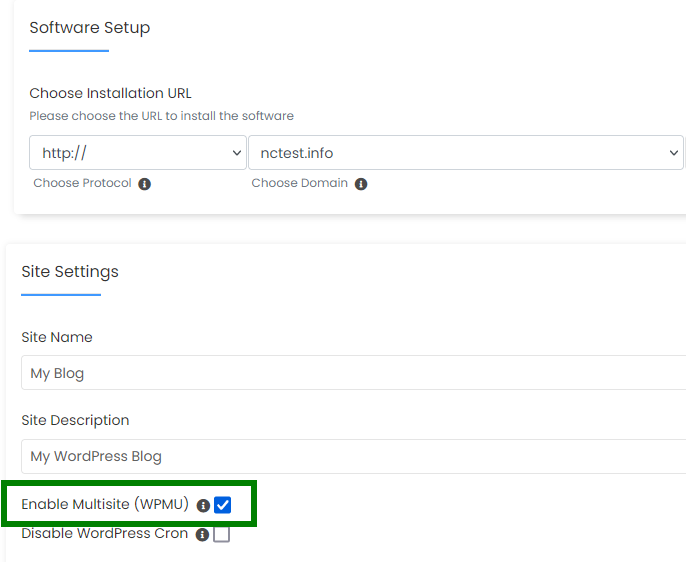Click into the Site Description field
This screenshot has height=562, width=686.
[x=354, y=456]
